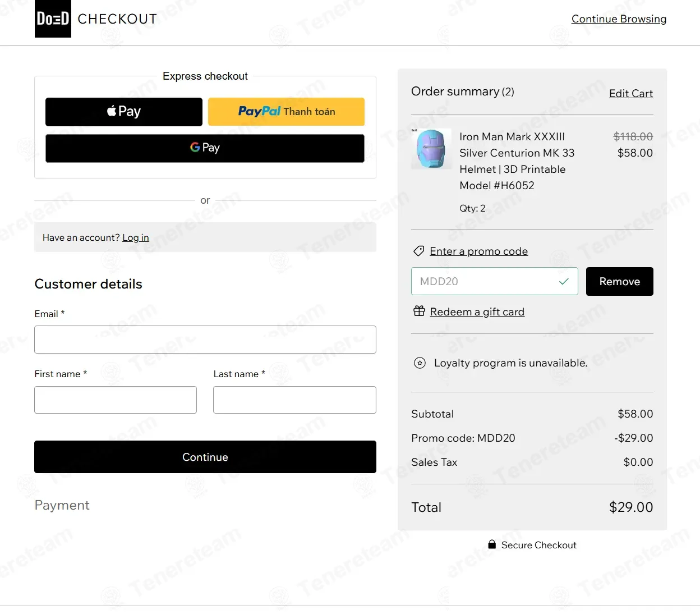Click the promo code applied checkmark

[x=564, y=281]
